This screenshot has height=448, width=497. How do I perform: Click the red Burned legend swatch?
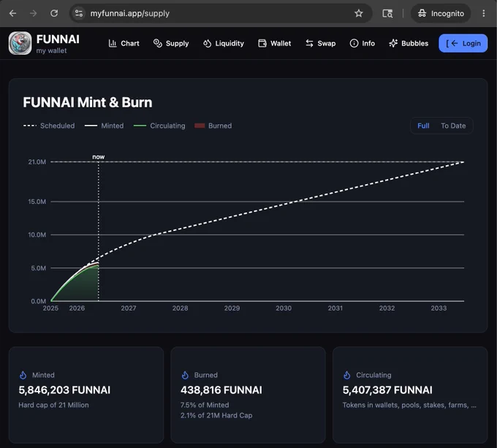pos(200,126)
